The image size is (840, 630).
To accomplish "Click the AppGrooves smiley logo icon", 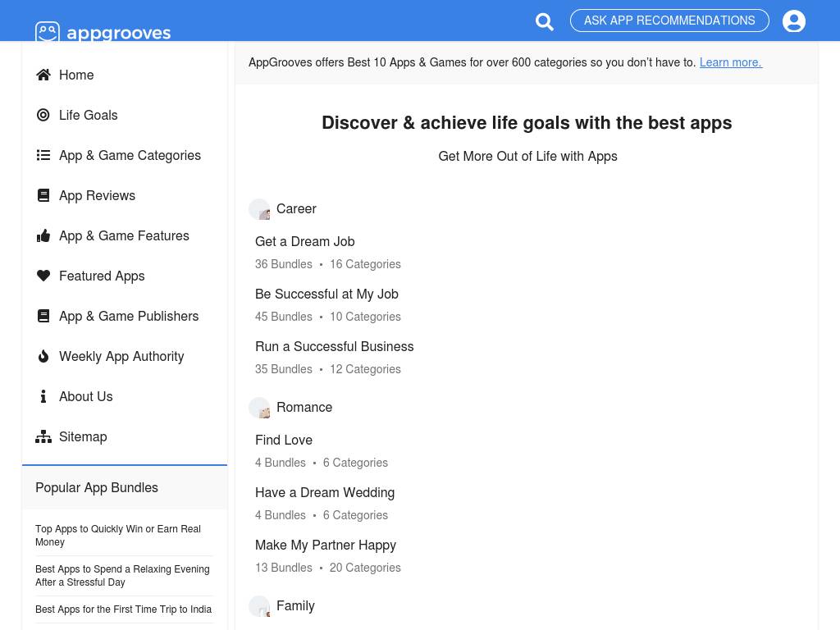I will [47, 32].
